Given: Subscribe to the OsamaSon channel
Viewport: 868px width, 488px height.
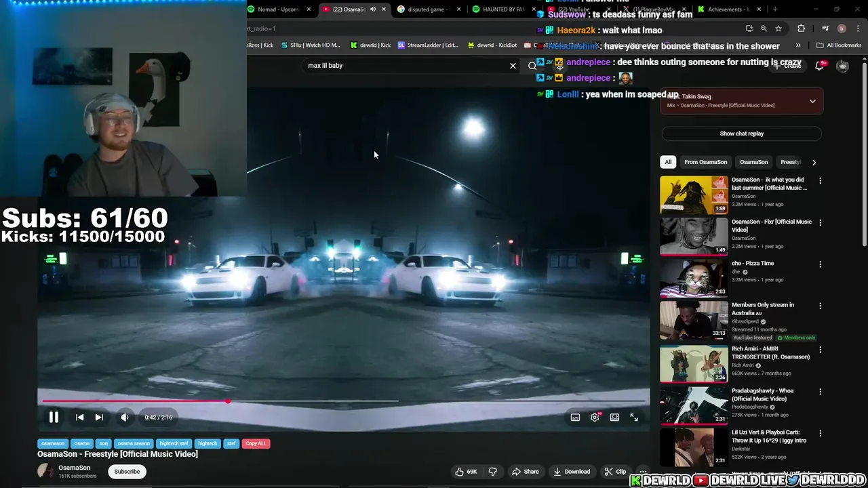Looking at the screenshot, I should pyautogui.click(x=127, y=472).
